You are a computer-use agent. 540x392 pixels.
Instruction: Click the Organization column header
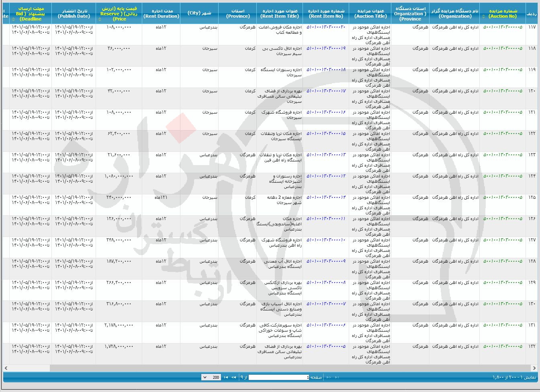pos(455,14)
